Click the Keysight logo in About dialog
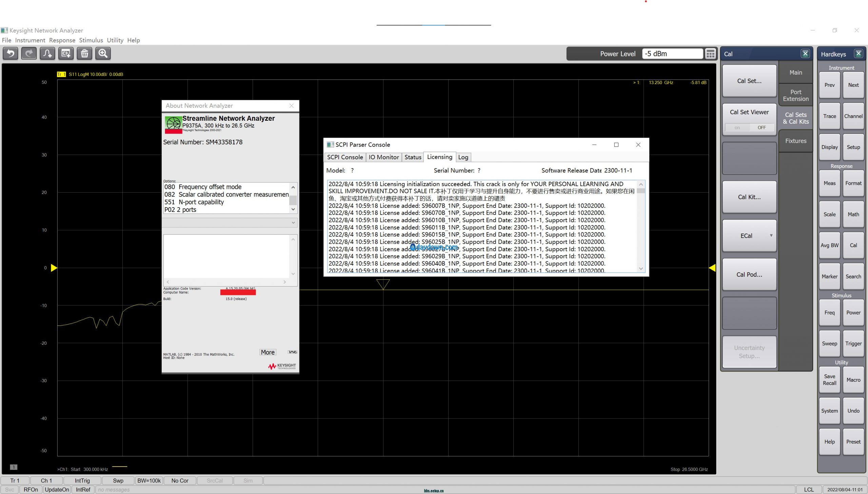 tap(282, 367)
